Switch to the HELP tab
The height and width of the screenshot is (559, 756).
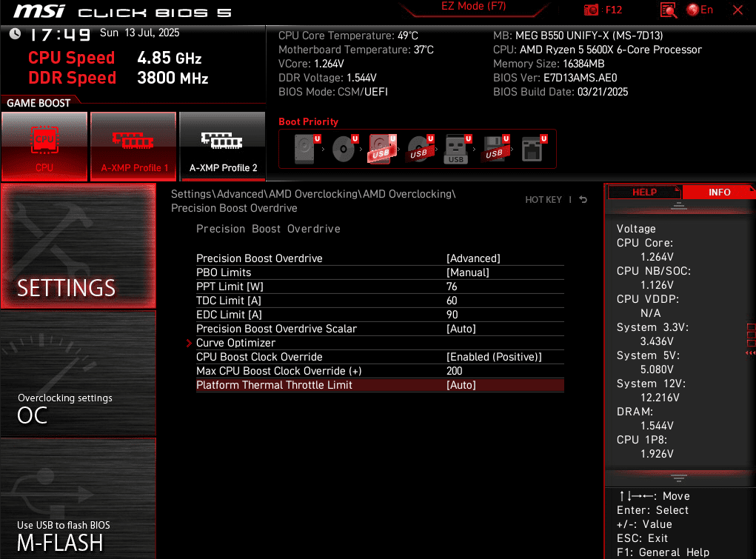tap(644, 192)
